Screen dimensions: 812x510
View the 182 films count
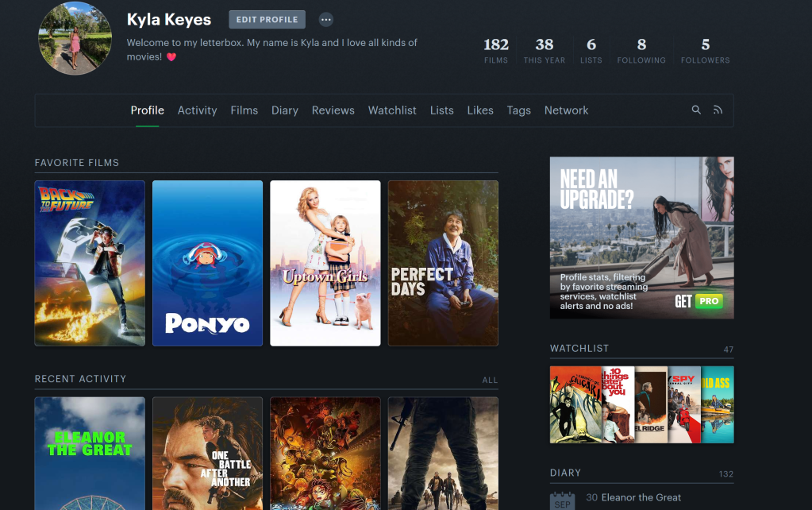[x=496, y=50]
